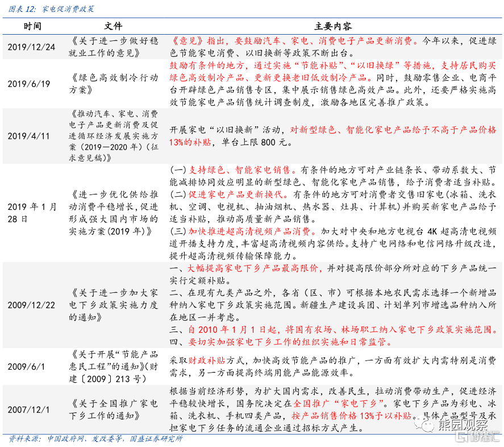Click the text "单台上限 800 元"

[x=254, y=142]
